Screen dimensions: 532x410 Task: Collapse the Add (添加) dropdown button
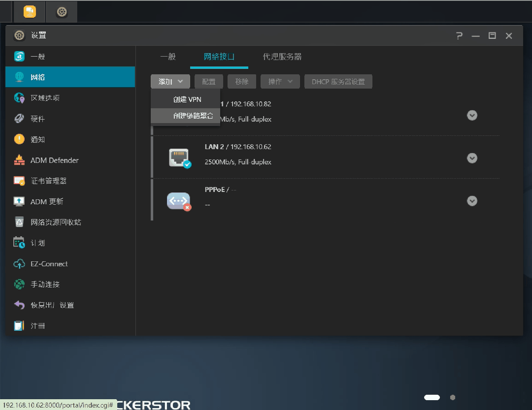[x=170, y=81]
